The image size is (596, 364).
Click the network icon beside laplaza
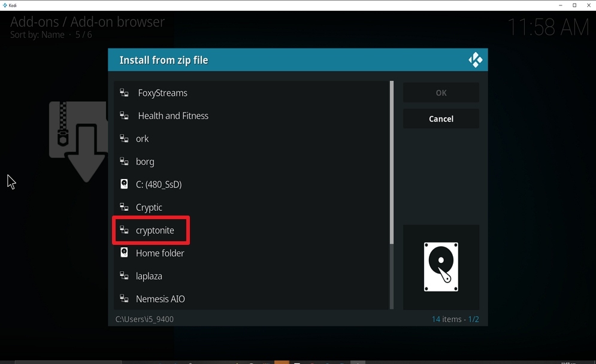[x=124, y=276]
